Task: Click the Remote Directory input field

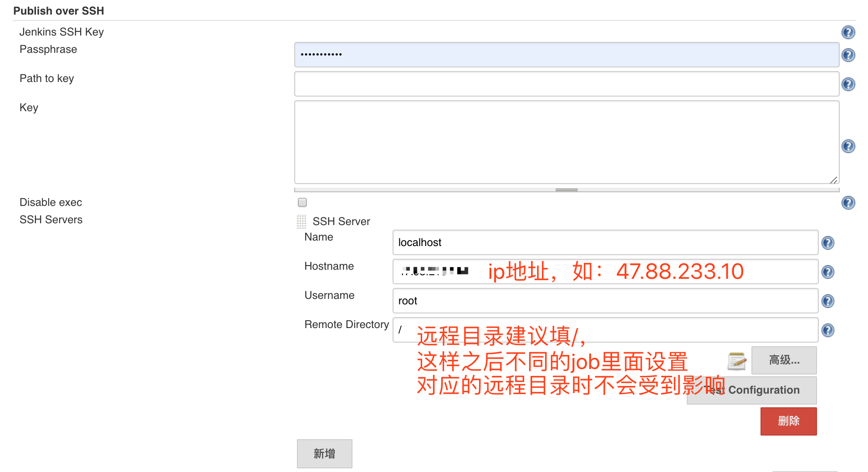Action: click(605, 330)
